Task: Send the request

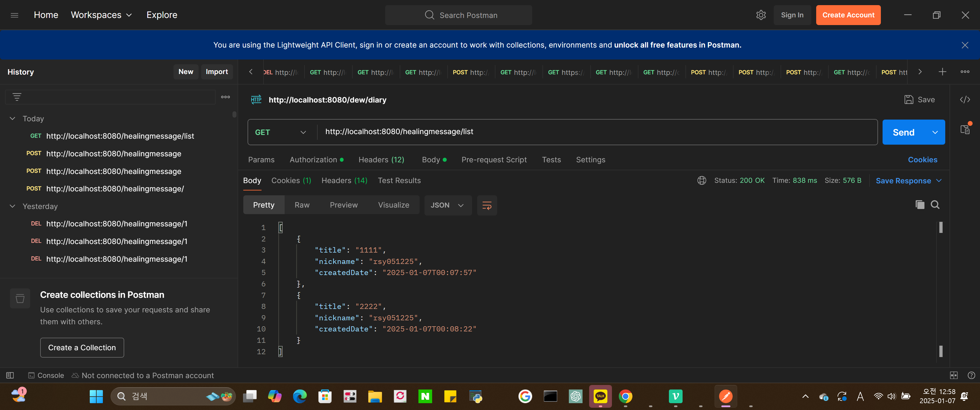Action: 904,132
